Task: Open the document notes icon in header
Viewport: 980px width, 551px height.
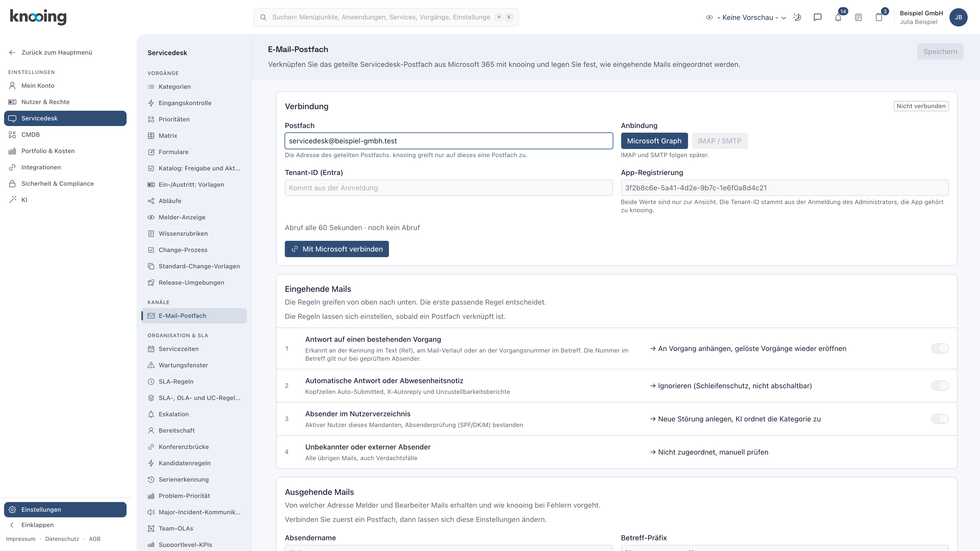Action: click(858, 18)
